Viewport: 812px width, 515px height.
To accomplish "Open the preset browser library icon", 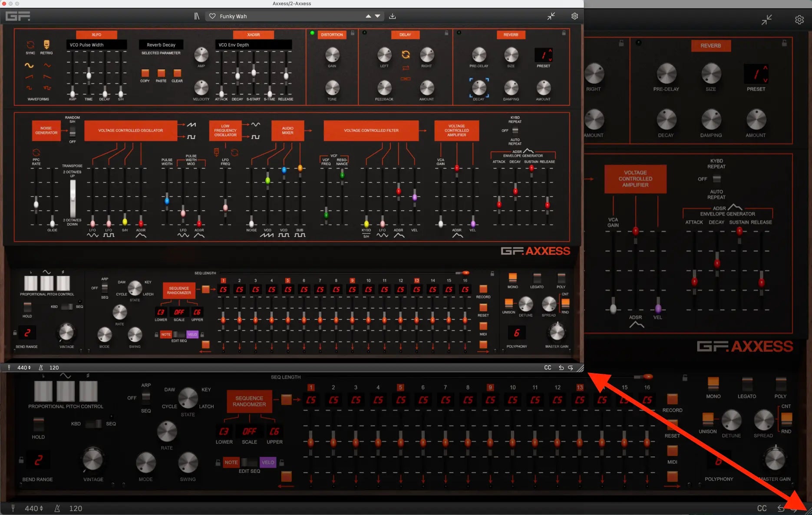I will [197, 16].
